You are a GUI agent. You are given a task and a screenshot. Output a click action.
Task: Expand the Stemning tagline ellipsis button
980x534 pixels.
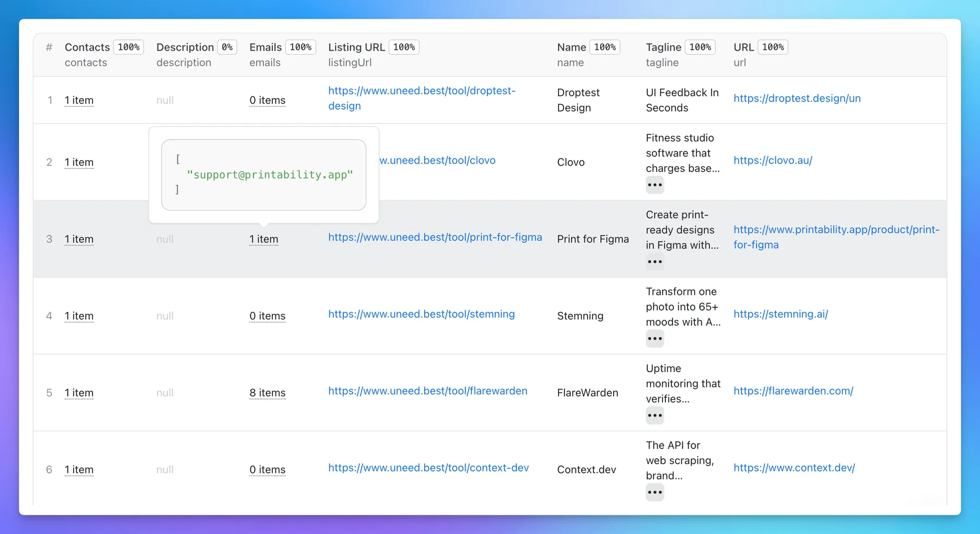[654, 339]
